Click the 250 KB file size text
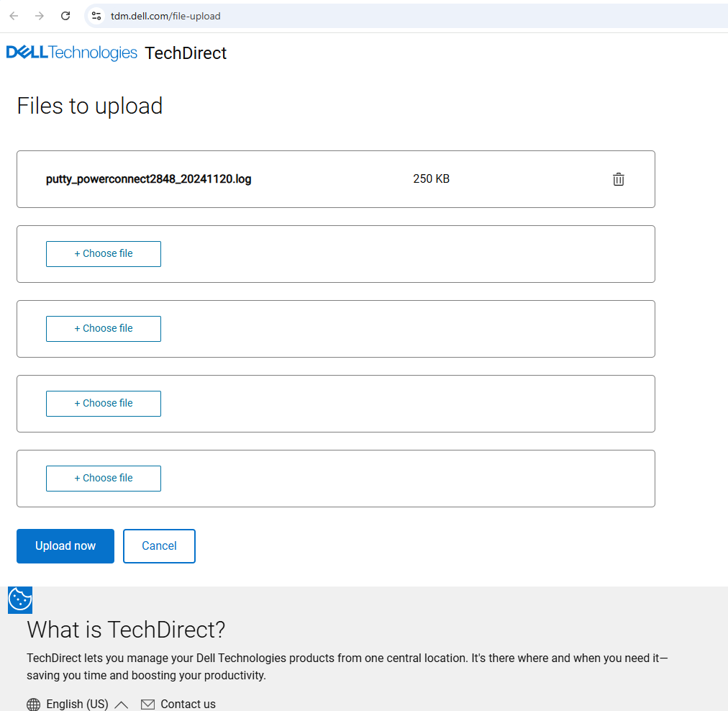Image resolution: width=728 pixels, height=711 pixels. click(x=432, y=178)
